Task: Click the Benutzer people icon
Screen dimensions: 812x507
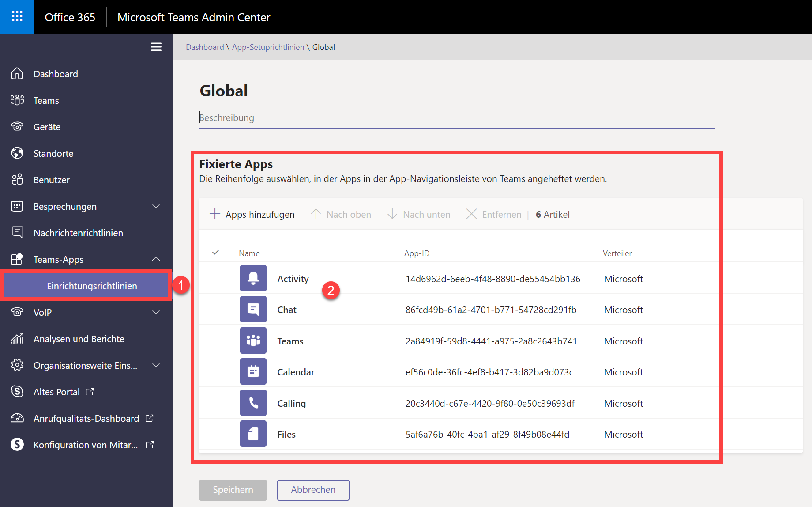Action: 17,180
